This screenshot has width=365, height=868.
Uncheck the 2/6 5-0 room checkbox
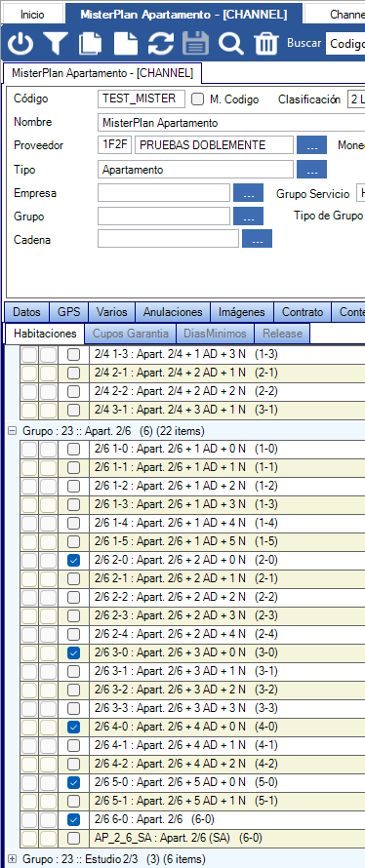click(73, 782)
